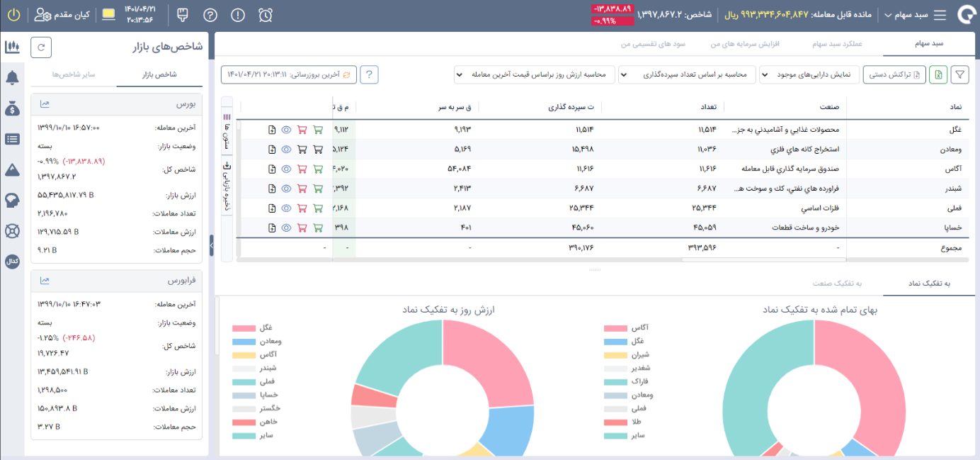Expand محاسبه بر اساس تعداد سپرده‌گذاری dropdown
The width and height of the screenshot is (980, 460).
point(687,74)
